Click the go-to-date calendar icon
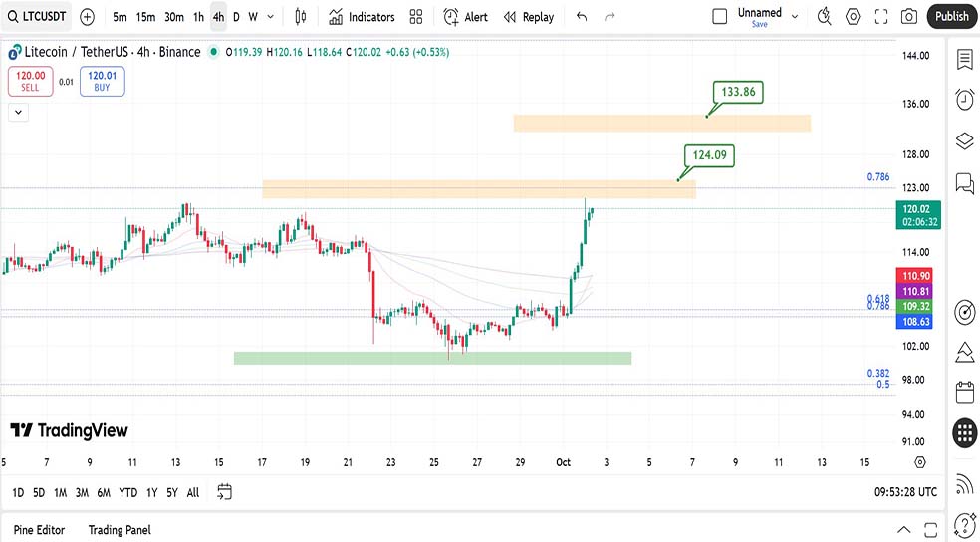Screen dimensions: 980x542 click(x=224, y=492)
